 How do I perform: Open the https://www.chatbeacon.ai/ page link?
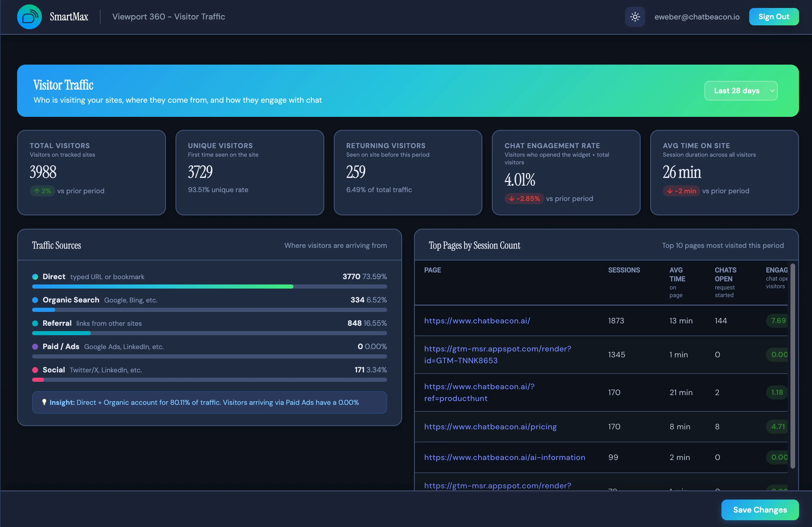pyautogui.click(x=477, y=320)
